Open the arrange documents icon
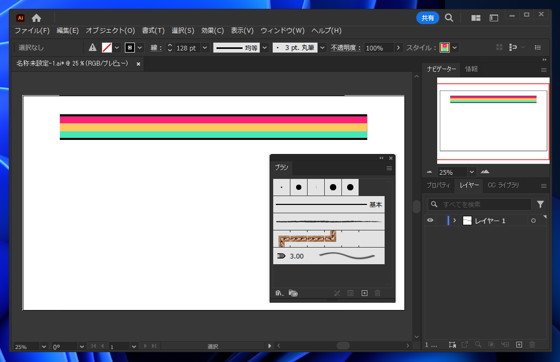The image size is (560, 362). point(475,18)
